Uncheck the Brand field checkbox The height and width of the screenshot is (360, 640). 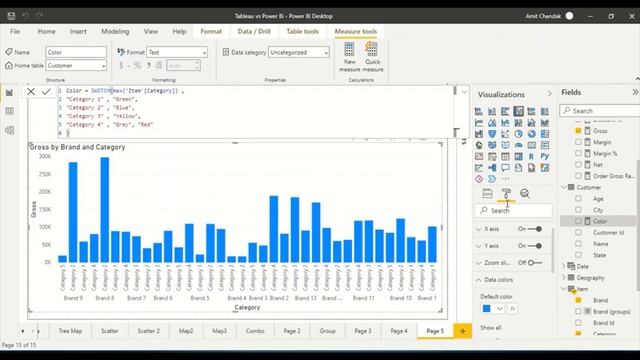(578, 300)
